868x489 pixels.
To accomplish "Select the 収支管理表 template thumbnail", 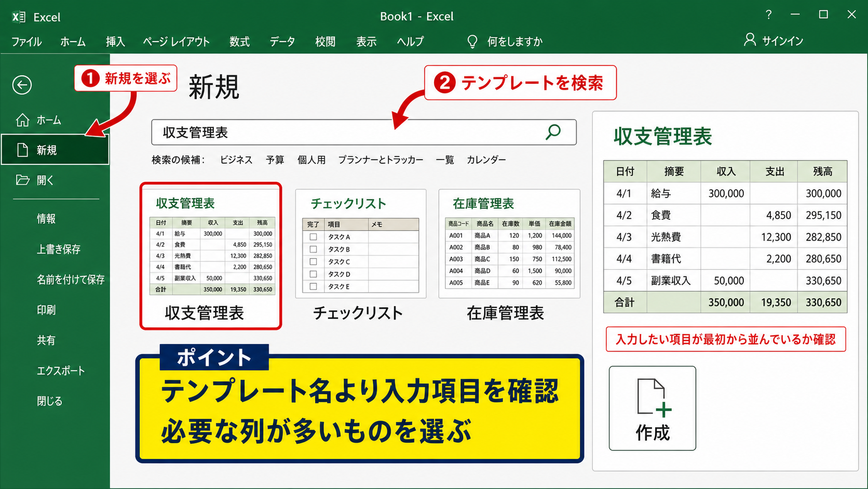I will [211, 256].
